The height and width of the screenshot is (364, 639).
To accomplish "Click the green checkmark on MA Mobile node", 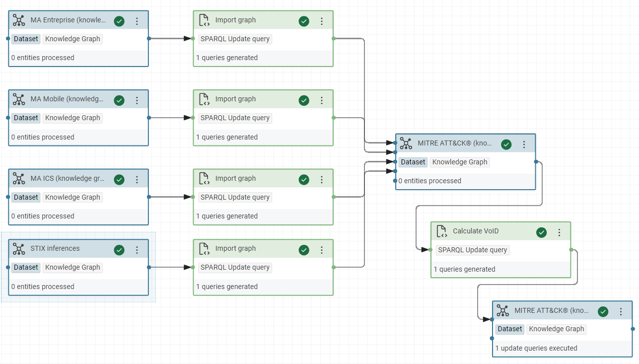I will click(119, 100).
